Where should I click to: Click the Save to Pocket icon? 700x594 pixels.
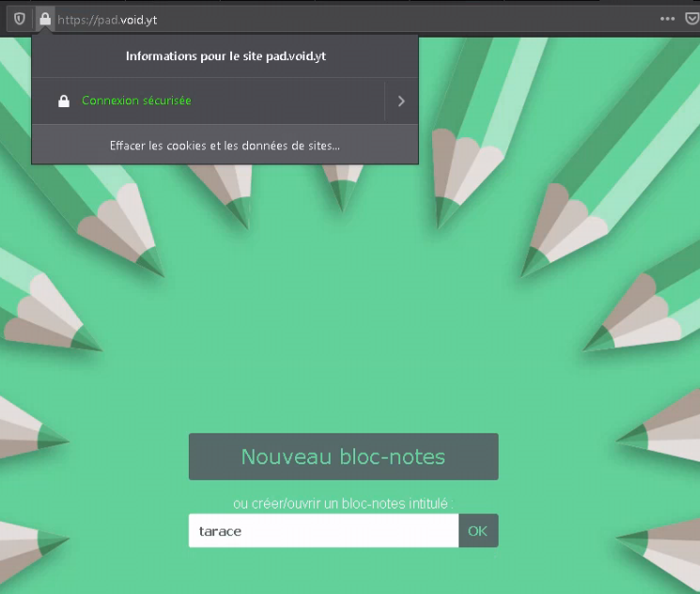pyautogui.click(x=692, y=19)
